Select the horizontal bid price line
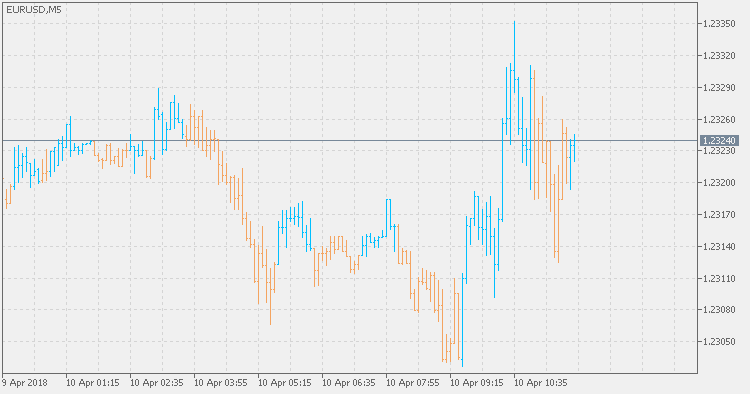 click(349, 141)
